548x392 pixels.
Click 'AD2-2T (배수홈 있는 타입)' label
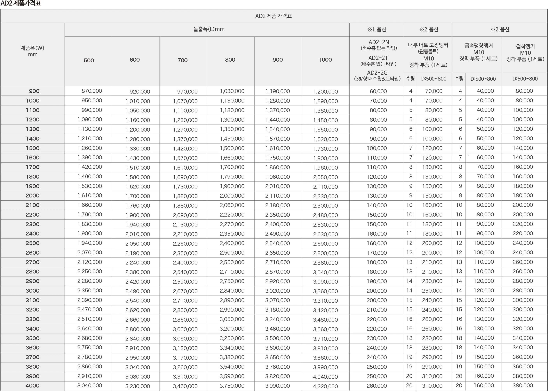pyautogui.click(x=378, y=61)
